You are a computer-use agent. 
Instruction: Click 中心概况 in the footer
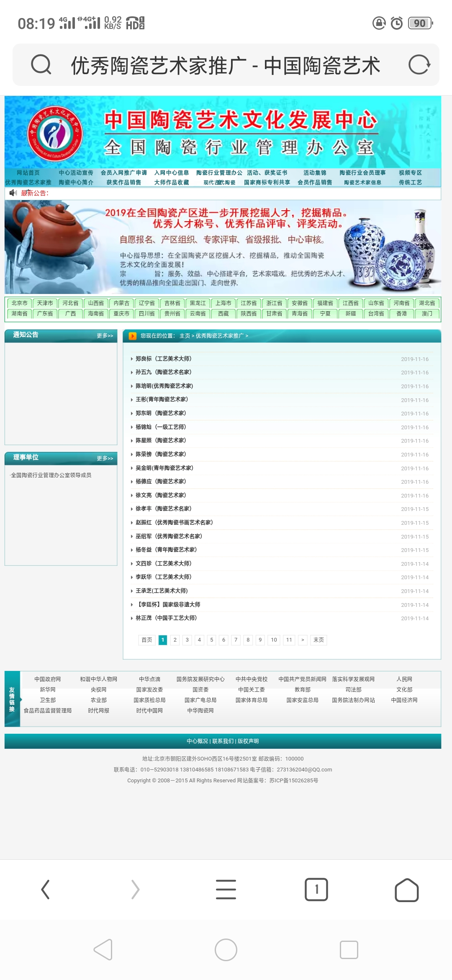click(x=197, y=741)
